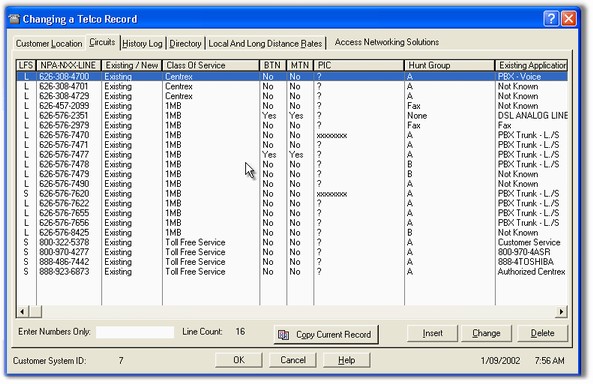Click the Existing / New column header

[132, 65]
